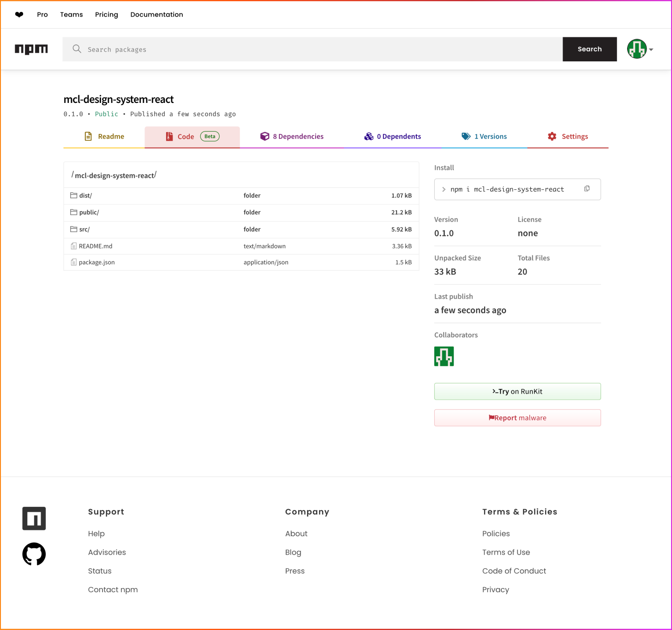
Task: Click the Public visibility label
Action: [107, 114]
